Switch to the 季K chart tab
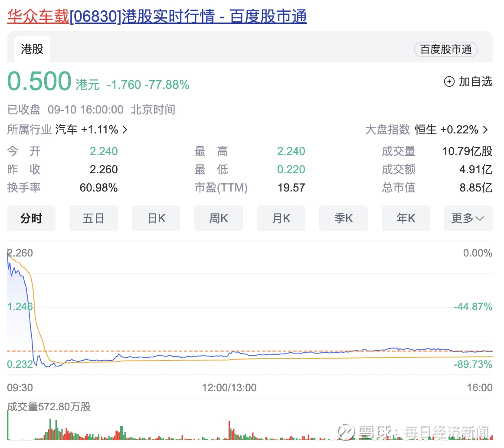This screenshot has width=504, height=448. [343, 218]
